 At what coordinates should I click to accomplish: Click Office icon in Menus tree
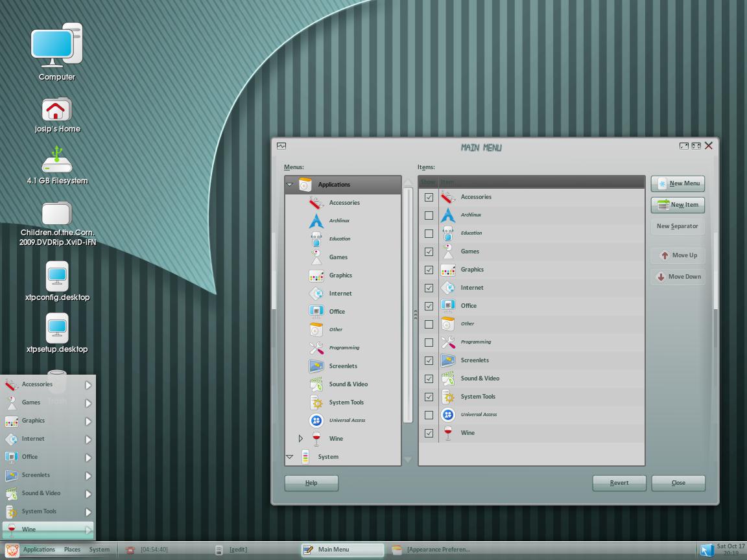click(316, 311)
